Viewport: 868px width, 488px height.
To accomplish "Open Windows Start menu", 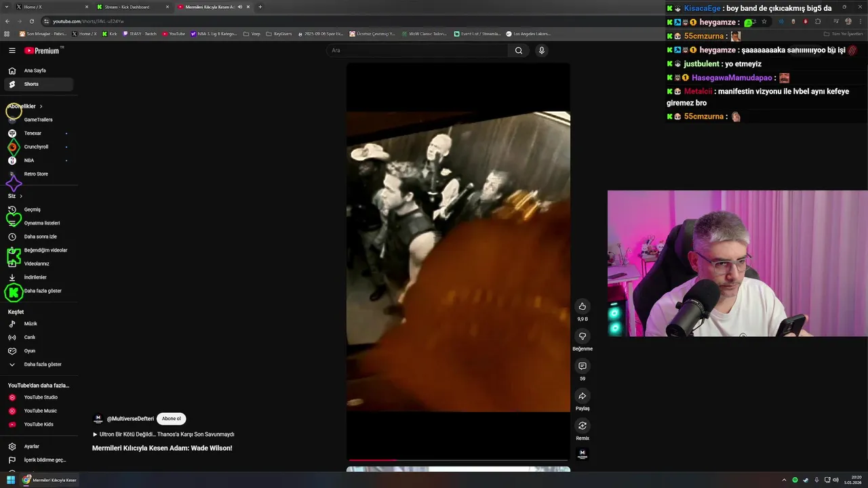I will (11, 480).
